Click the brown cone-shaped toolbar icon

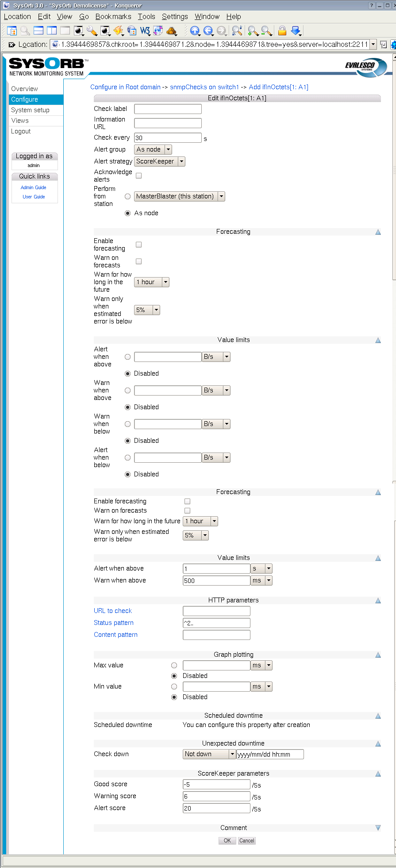click(x=172, y=30)
